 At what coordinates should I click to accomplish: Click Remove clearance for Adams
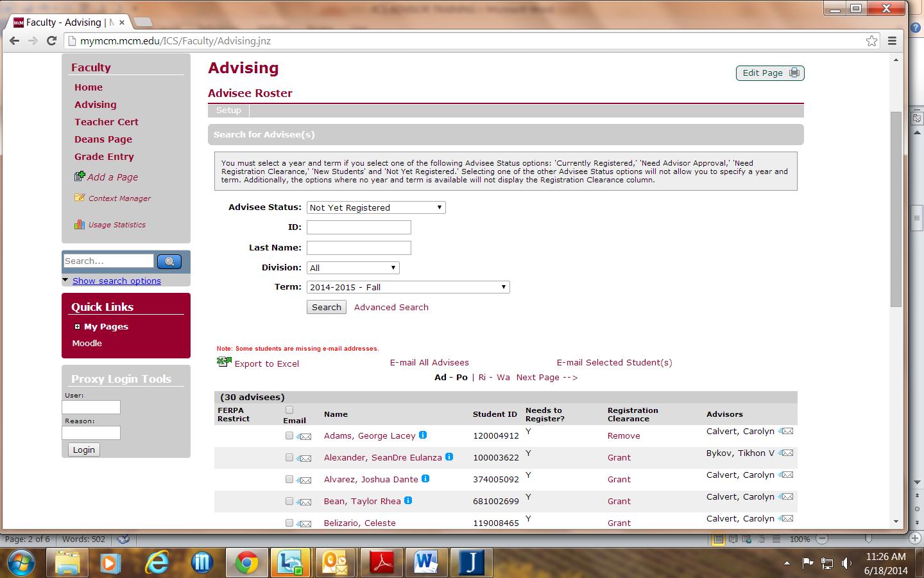tap(624, 436)
